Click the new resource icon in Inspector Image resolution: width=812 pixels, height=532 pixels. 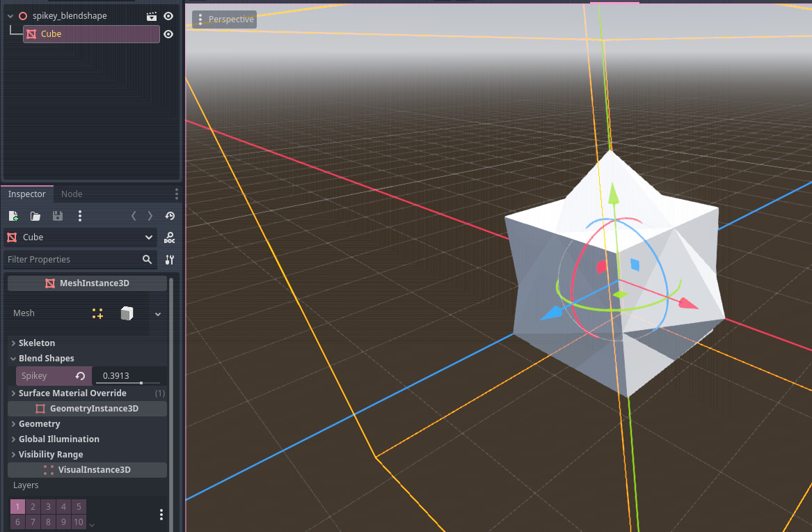pos(13,216)
